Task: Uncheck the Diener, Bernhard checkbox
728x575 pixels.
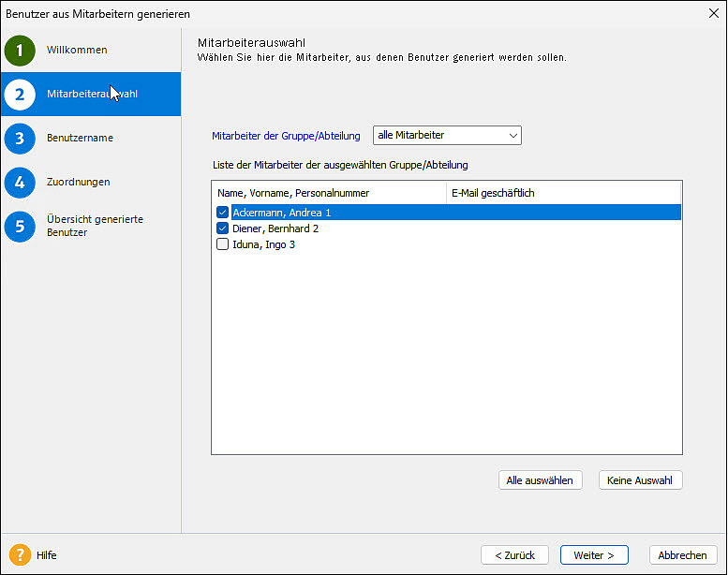Action: click(x=223, y=229)
